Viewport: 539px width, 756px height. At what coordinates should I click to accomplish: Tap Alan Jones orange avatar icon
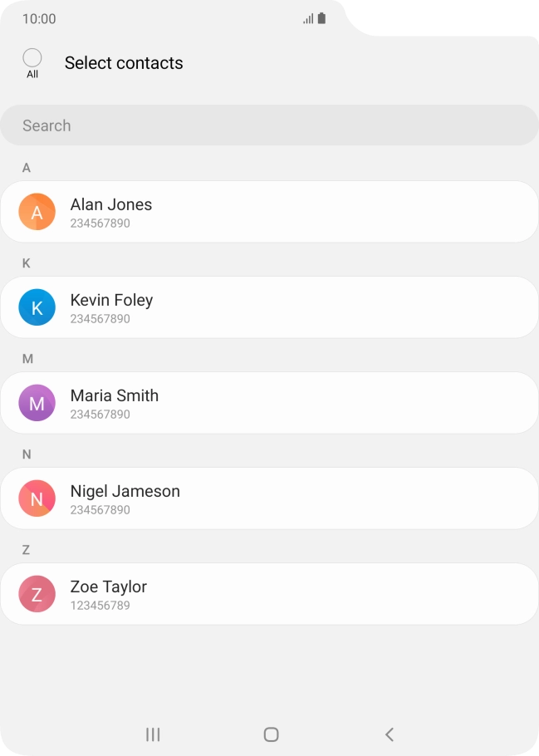pyautogui.click(x=37, y=212)
